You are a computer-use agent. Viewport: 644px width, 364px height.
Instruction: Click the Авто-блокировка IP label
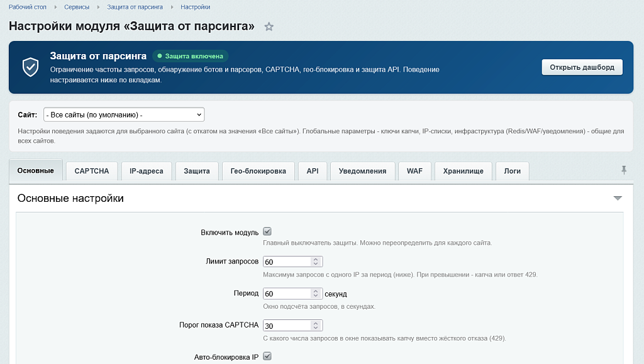tap(226, 357)
